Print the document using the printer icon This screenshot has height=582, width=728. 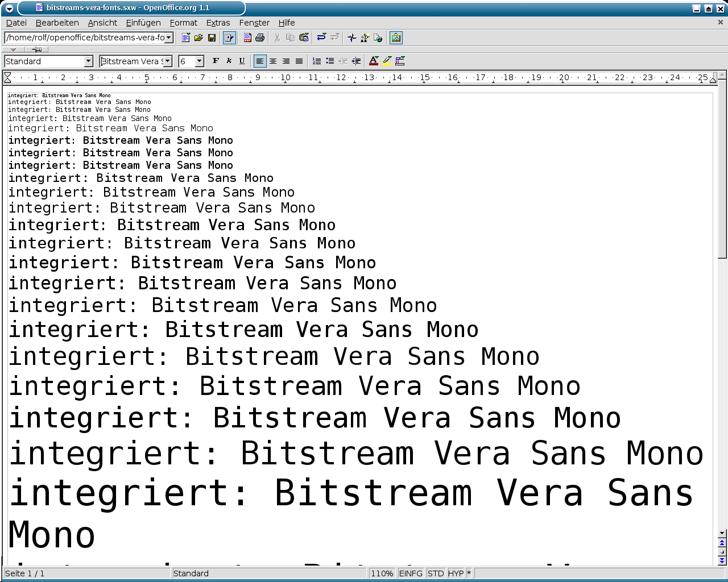click(x=260, y=38)
